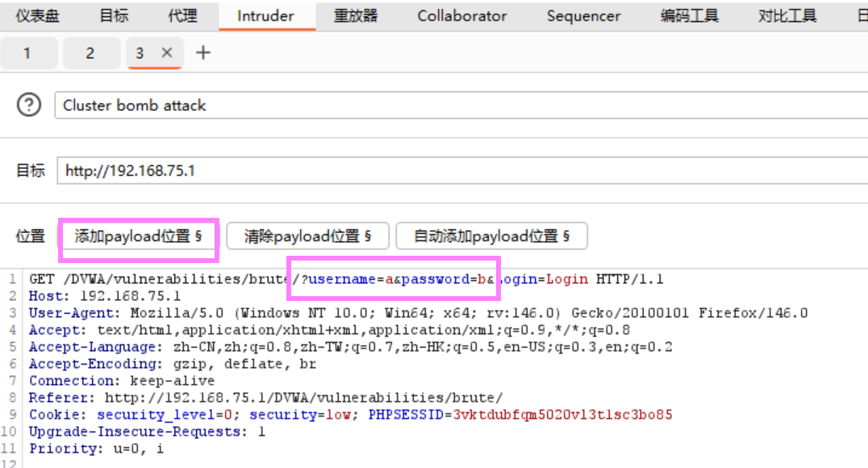This screenshot has width=868, height=468.
Task: Click the Upgrade-Insecure-Requests line
Action: point(147,432)
